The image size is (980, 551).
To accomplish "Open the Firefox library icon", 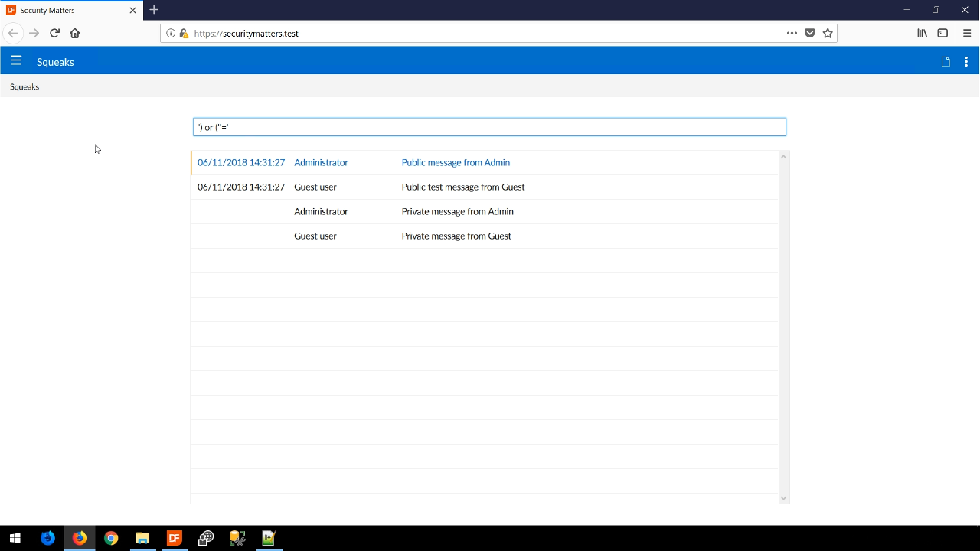I will tap(923, 33).
